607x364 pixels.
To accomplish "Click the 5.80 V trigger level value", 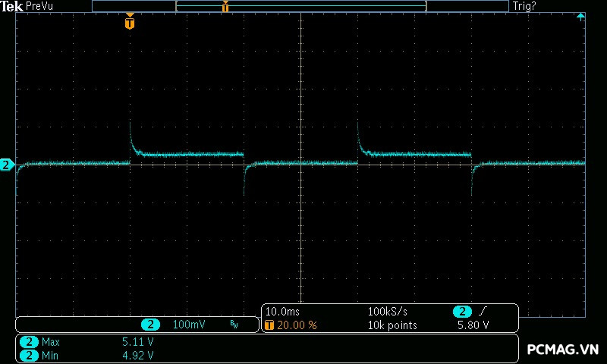I will 473,325.
